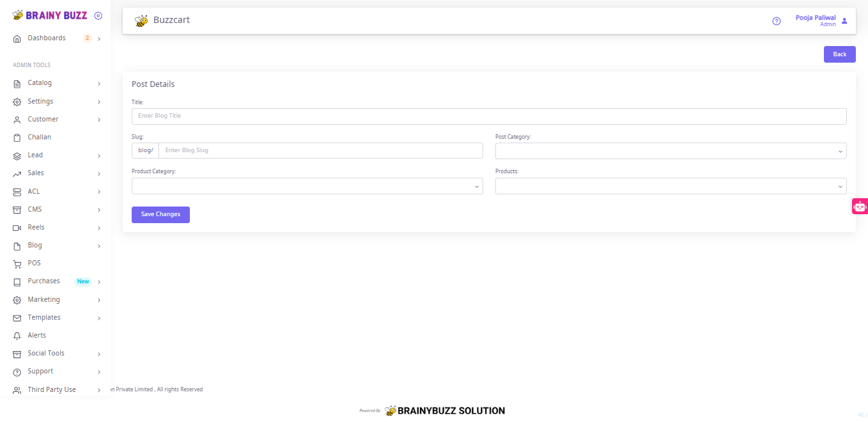Click the Save Changes button
This screenshot has height=422, width=868.
click(160, 215)
